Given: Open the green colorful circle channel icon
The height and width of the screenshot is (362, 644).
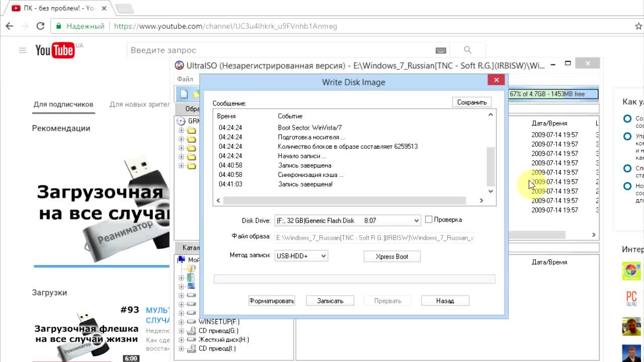Looking at the screenshot, I should coord(631,271).
